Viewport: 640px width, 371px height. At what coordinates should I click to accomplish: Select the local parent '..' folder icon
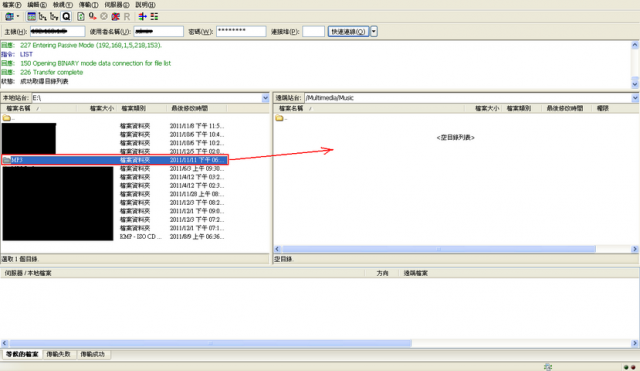7,118
